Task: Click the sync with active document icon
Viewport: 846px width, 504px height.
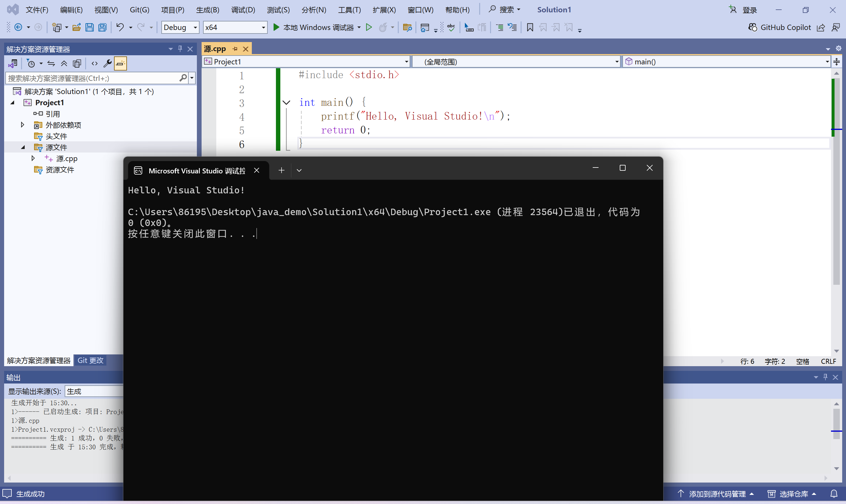Action: (51, 63)
